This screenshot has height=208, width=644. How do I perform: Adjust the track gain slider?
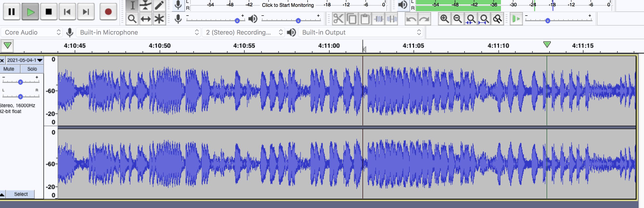tap(21, 82)
